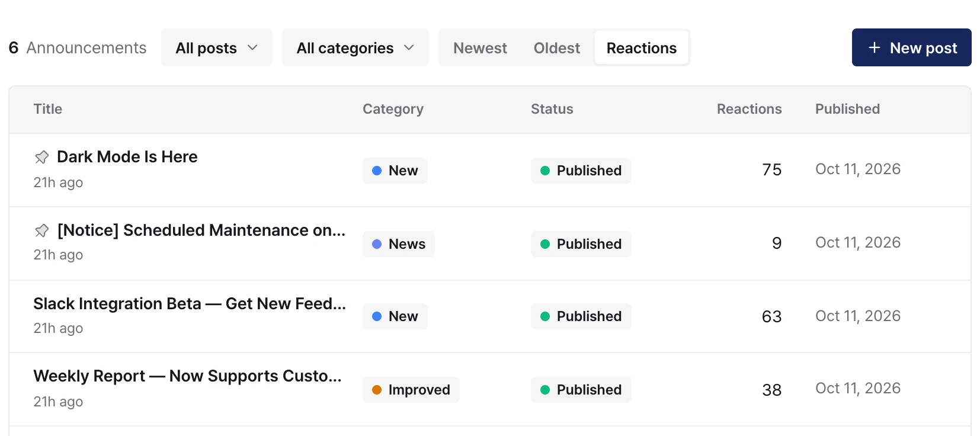Click the pin icon beside Dark Mode Is Here
Screen dimensions: 980x436
click(x=41, y=157)
